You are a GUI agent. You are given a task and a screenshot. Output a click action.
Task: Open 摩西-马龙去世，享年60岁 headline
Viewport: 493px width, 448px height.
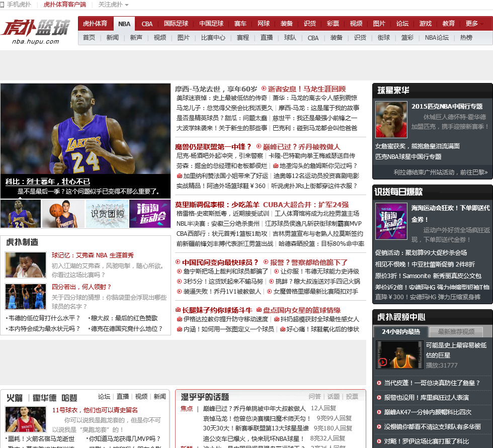coord(216,89)
